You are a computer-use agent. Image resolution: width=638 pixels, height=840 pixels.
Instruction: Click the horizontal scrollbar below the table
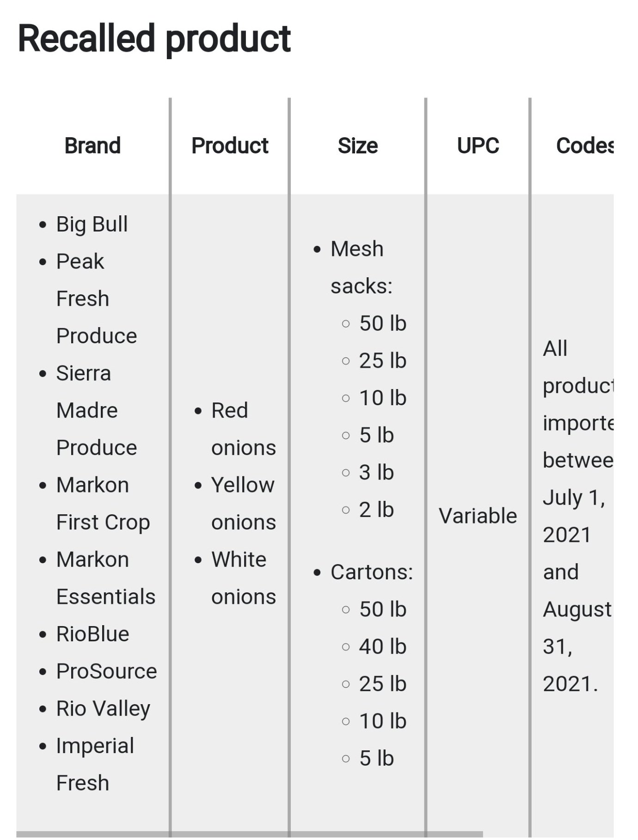pos(250,834)
